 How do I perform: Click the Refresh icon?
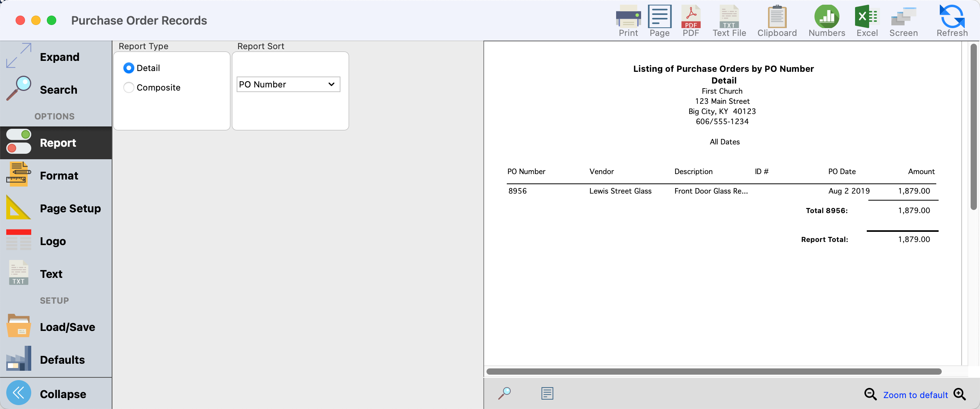[952, 21]
